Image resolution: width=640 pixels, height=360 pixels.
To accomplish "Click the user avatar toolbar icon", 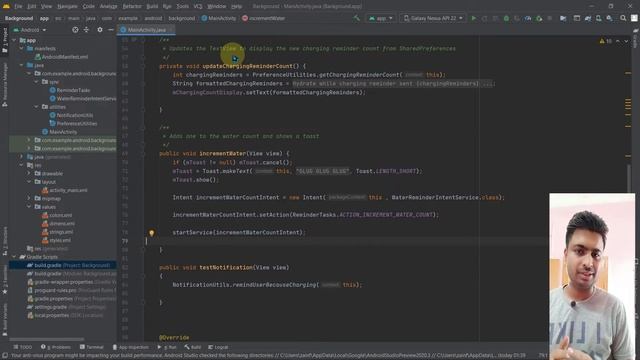I will [x=634, y=18].
